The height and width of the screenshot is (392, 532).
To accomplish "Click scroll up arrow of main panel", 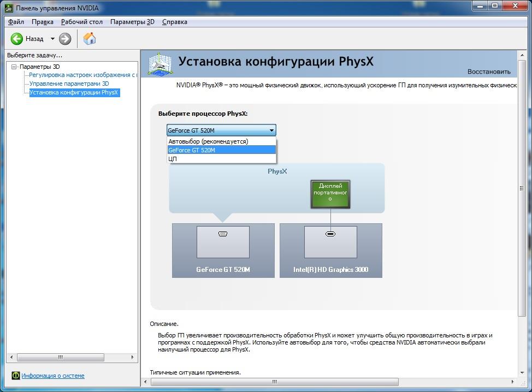I will (x=522, y=55).
